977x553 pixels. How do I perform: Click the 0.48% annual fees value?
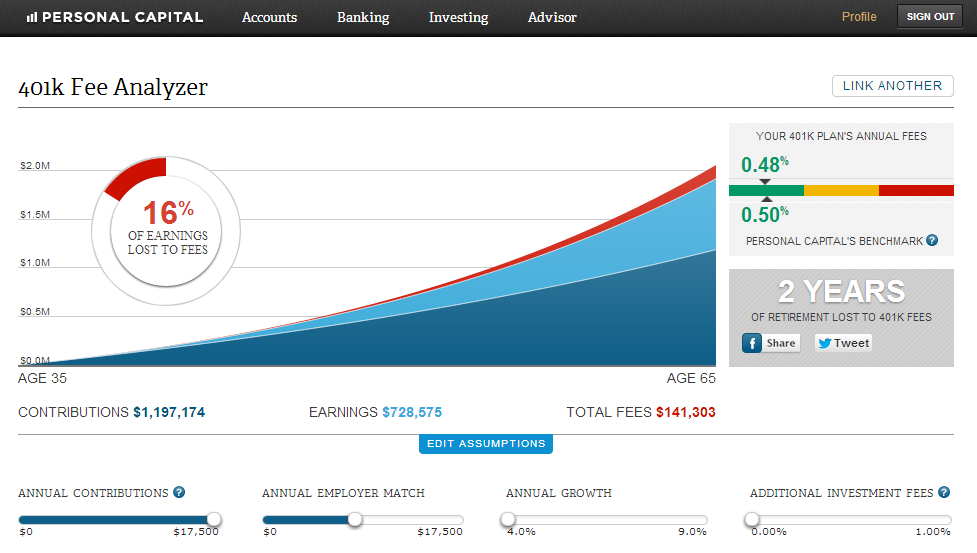(765, 164)
